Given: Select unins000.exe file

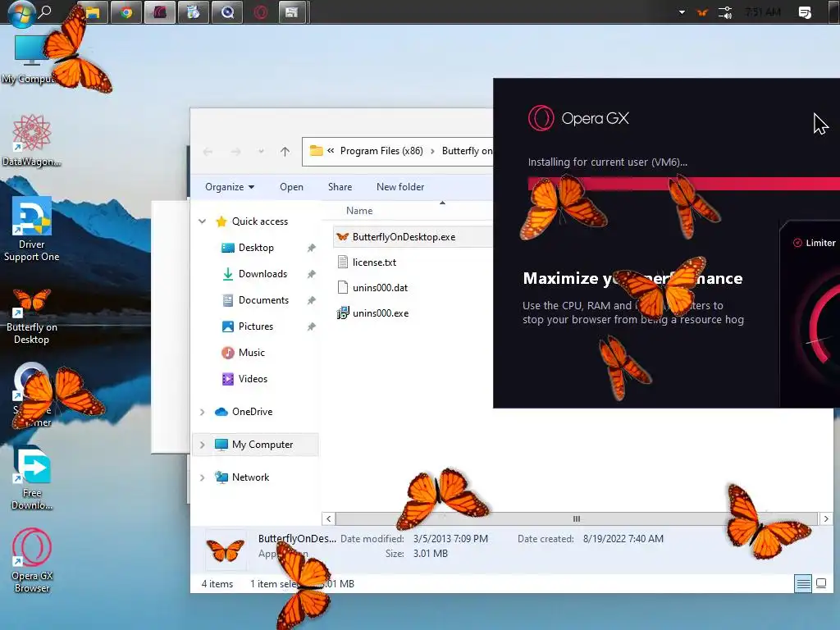Looking at the screenshot, I should 381,313.
